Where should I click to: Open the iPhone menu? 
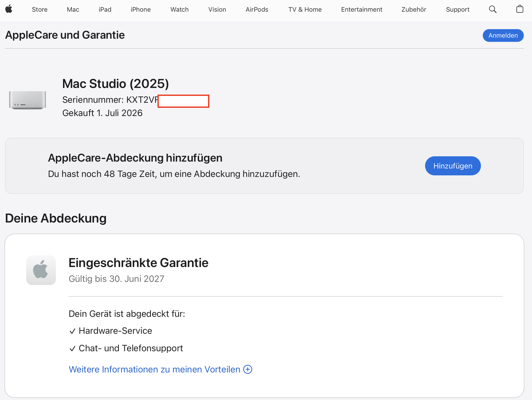click(x=141, y=10)
